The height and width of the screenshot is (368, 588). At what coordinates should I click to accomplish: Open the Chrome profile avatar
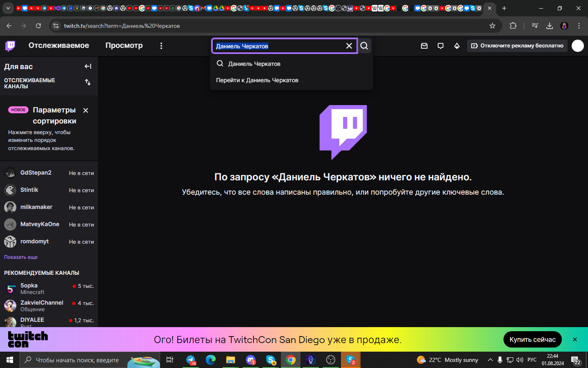coord(564,26)
